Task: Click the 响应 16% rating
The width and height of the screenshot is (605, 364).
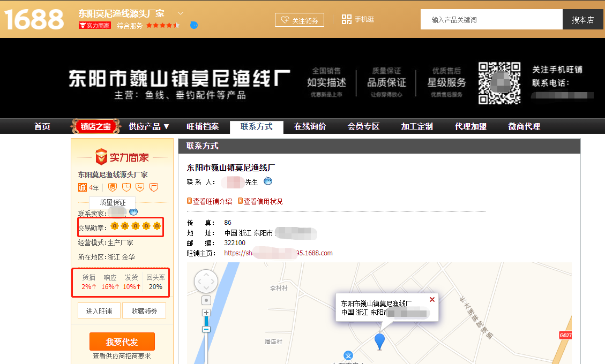Action: click(110, 286)
